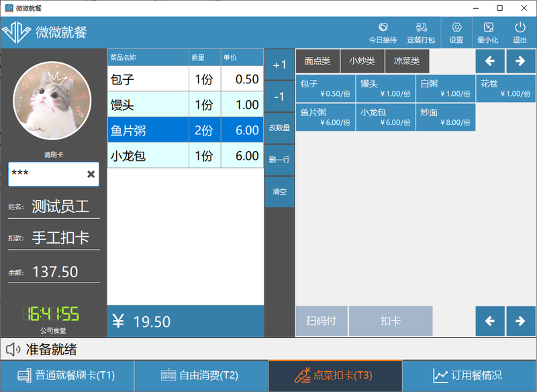Add 包子 ¥0.50 dish tile
Viewport: 537px width, 392px height.
tap(326, 89)
